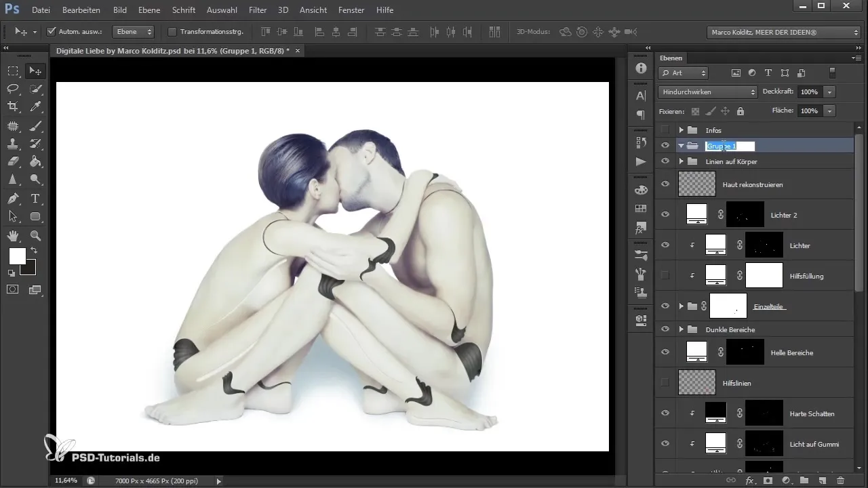The height and width of the screenshot is (488, 868).
Task: Select the History Brush tool
Action: pyautogui.click(x=35, y=144)
